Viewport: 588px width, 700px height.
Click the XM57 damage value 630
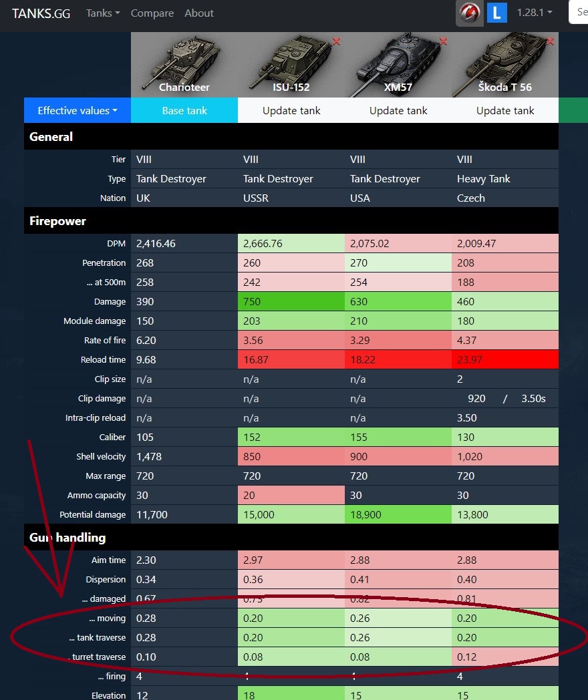coord(359,301)
